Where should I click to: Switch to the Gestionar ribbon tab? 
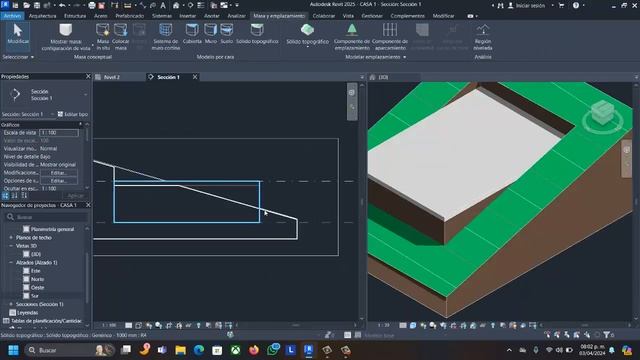[x=372, y=16]
